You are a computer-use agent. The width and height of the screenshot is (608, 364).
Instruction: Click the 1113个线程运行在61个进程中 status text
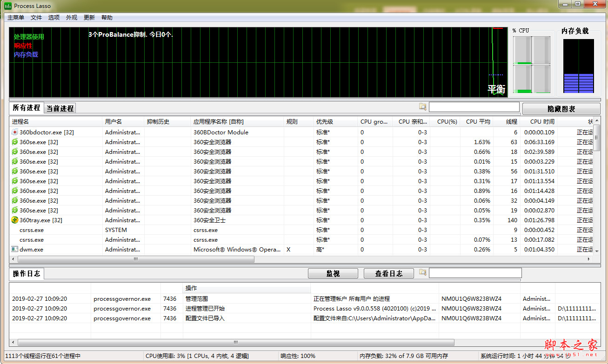point(43,356)
